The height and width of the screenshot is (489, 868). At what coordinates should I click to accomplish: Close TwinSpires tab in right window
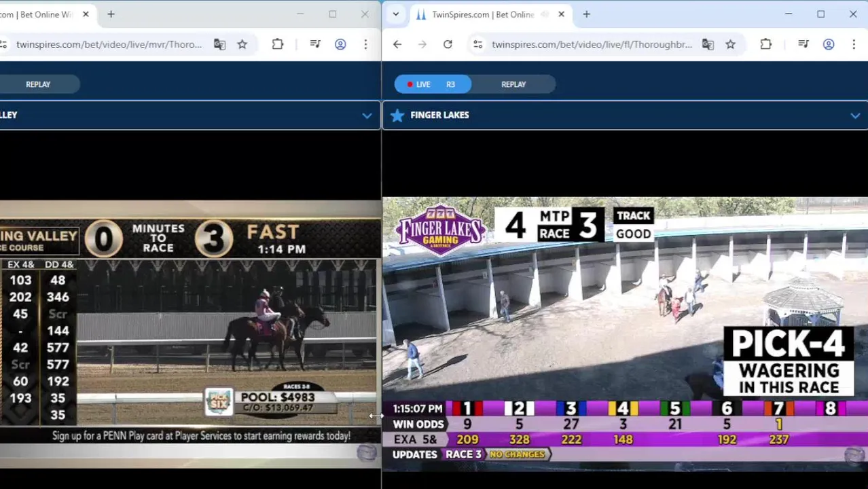(x=561, y=14)
